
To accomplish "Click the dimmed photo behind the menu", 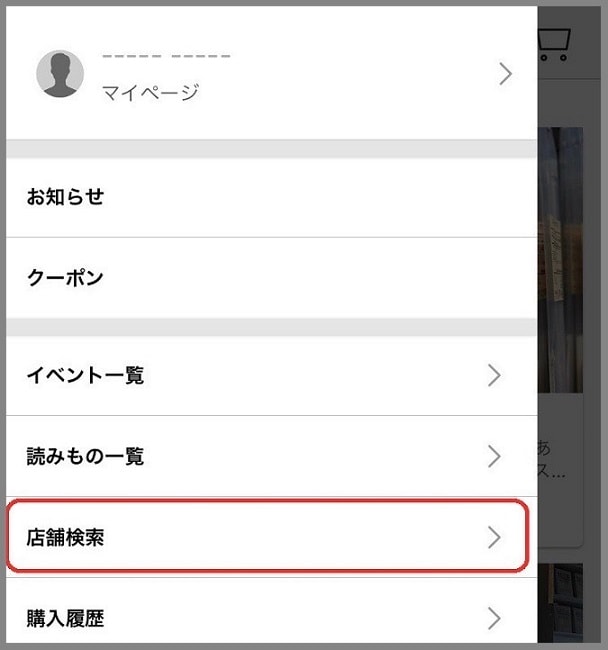I will [560, 260].
